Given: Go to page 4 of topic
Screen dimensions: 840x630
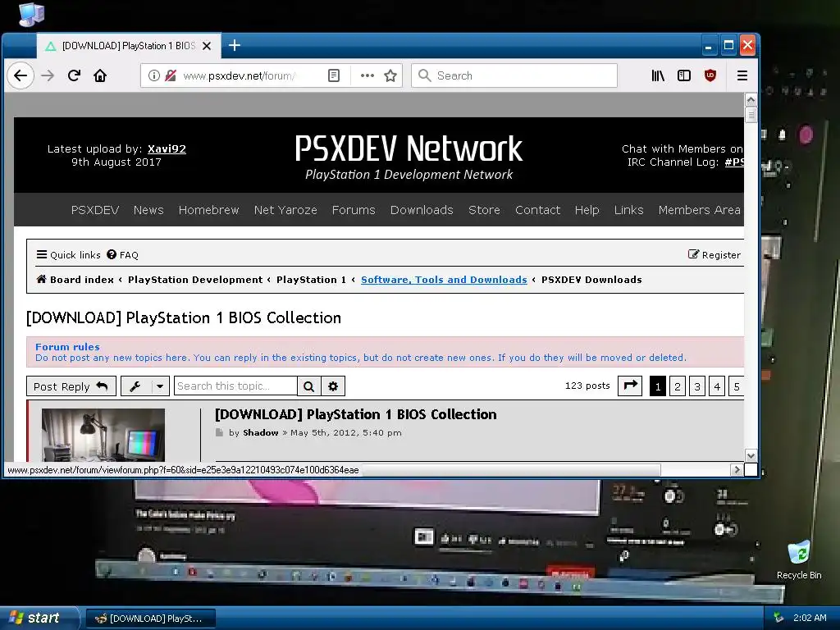Looking at the screenshot, I should 717,386.
